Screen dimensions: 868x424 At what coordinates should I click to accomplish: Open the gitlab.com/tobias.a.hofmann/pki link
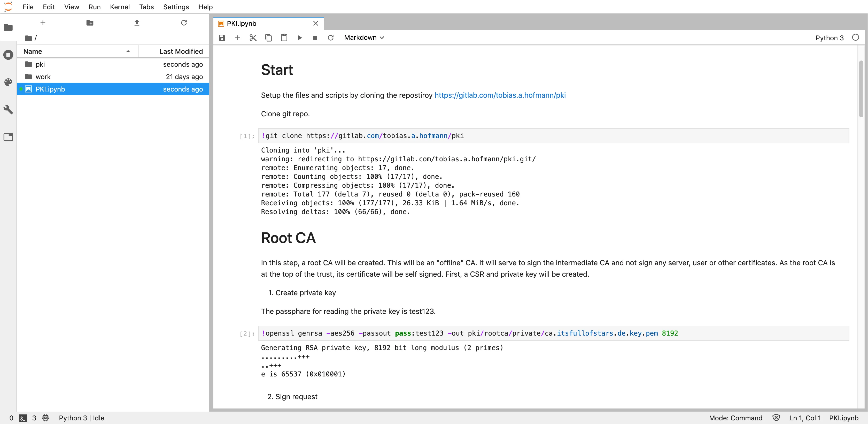click(x=500, y=95)
